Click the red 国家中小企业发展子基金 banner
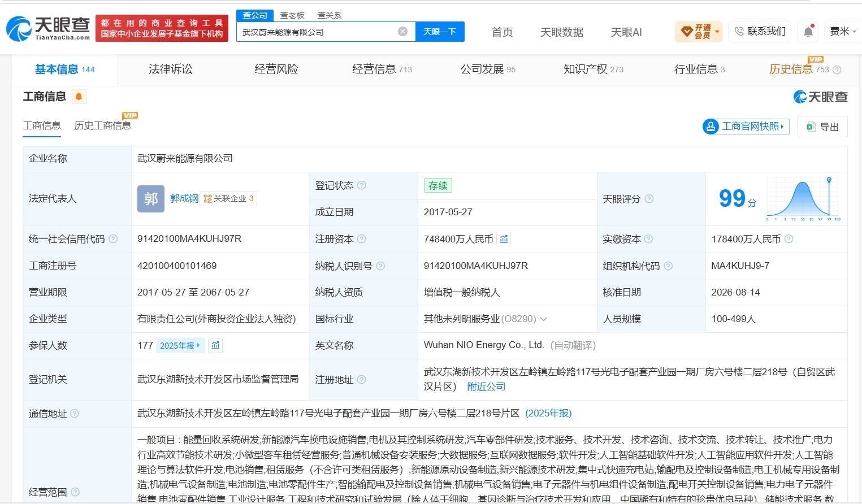This screenshot has width=862, height=504. [162, 28]
